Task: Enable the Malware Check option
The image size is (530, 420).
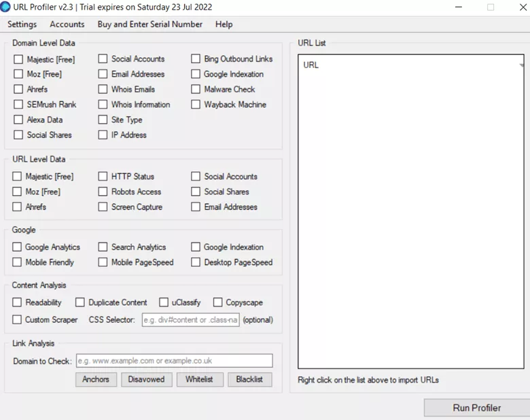Action: [x=196, y=89]
